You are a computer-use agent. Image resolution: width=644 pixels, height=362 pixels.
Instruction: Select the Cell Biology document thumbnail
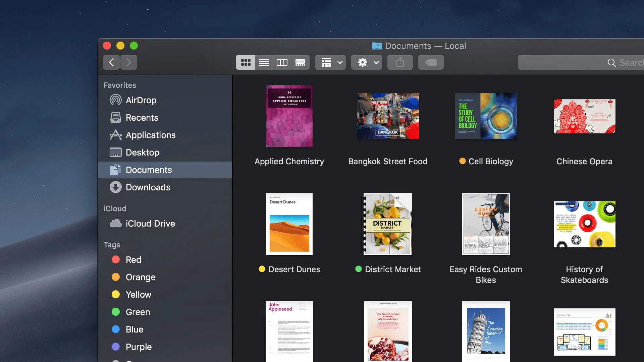click(x=486, y=116)
